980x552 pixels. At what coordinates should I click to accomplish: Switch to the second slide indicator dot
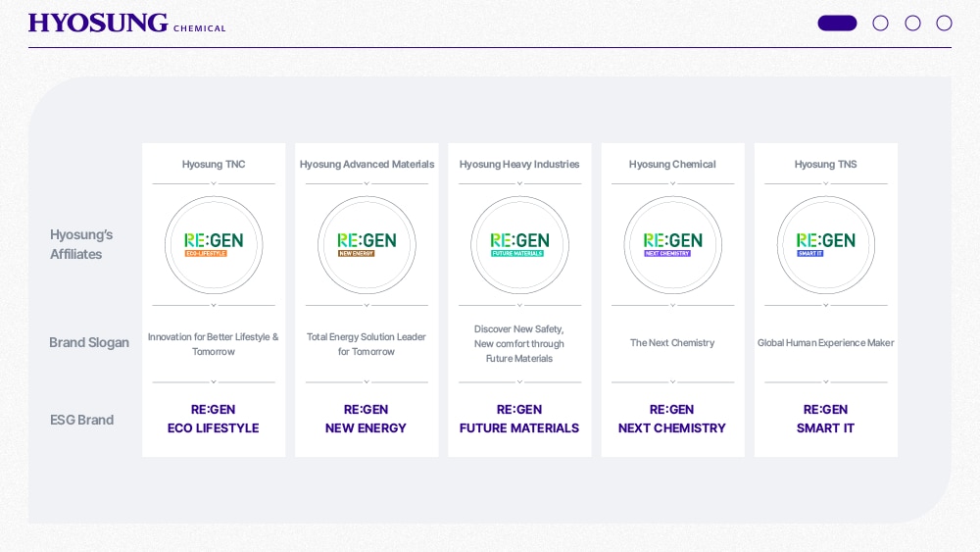click(x=880, y=24)
